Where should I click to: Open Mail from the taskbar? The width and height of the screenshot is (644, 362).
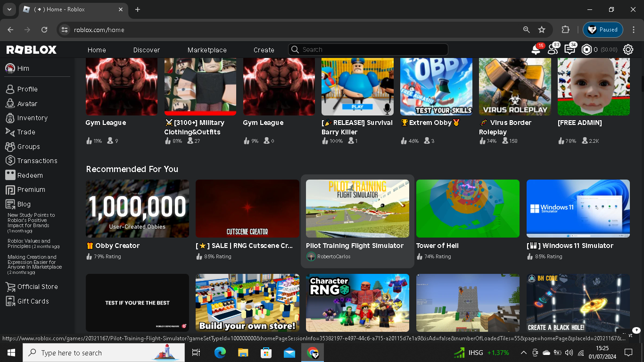(x=289, y=353)
